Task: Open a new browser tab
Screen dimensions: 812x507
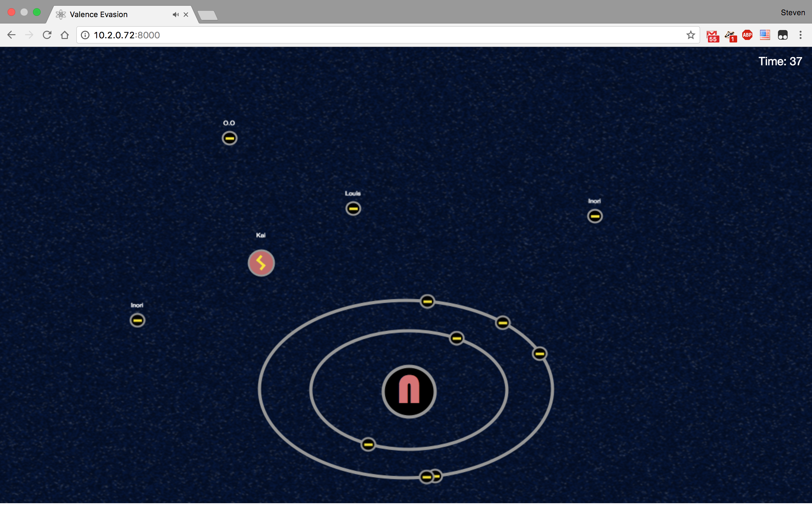Action: click(x=207, y=15)
